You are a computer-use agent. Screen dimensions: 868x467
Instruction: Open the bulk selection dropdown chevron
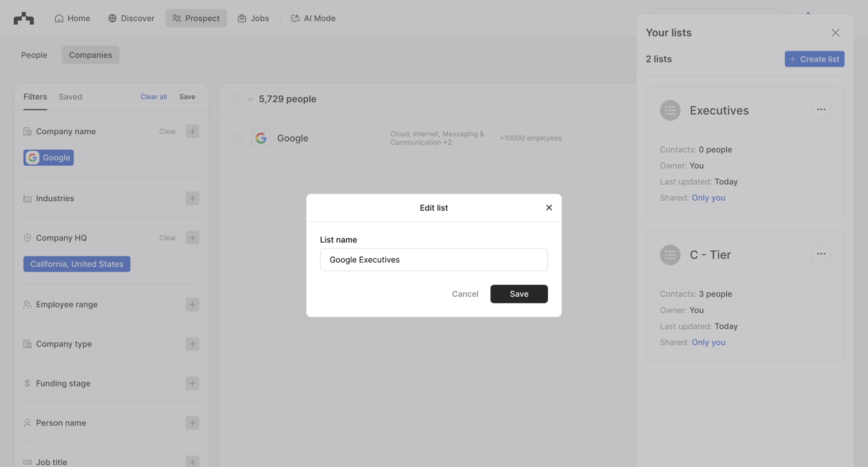pyautogui.click(x=250, y=99)
